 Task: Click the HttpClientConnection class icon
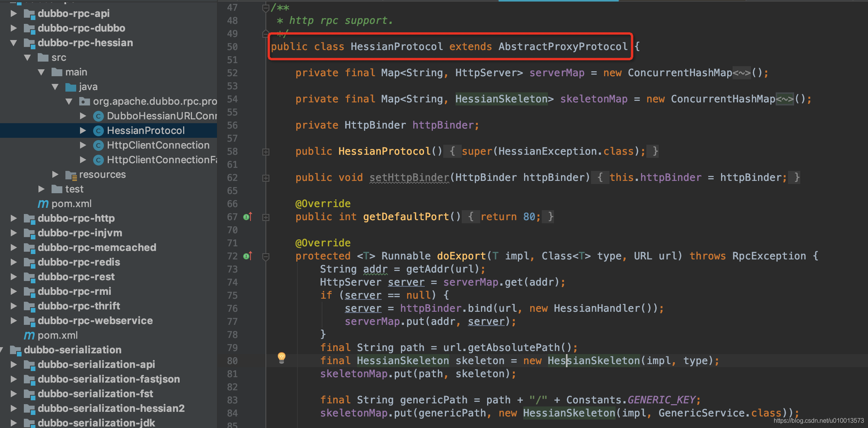tap(98, 145)
